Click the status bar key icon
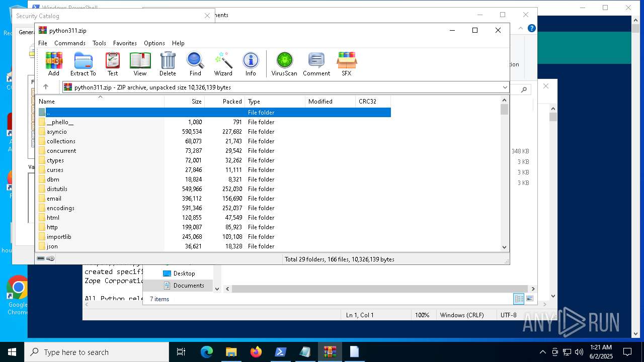Screen dimensions: 644x362 point(50,259)
